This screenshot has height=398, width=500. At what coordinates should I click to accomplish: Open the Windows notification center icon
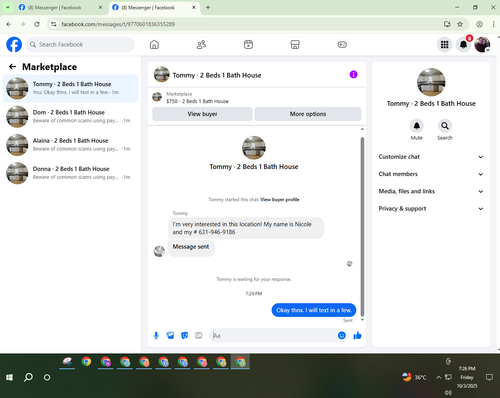(489, 377)
